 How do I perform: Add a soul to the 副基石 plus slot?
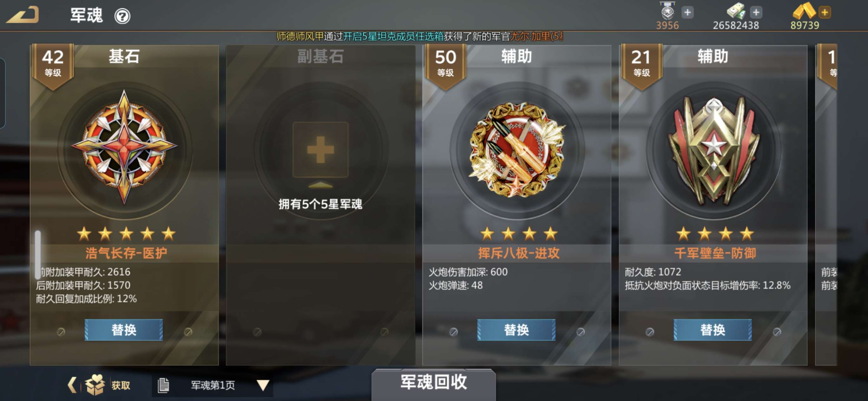320,150
